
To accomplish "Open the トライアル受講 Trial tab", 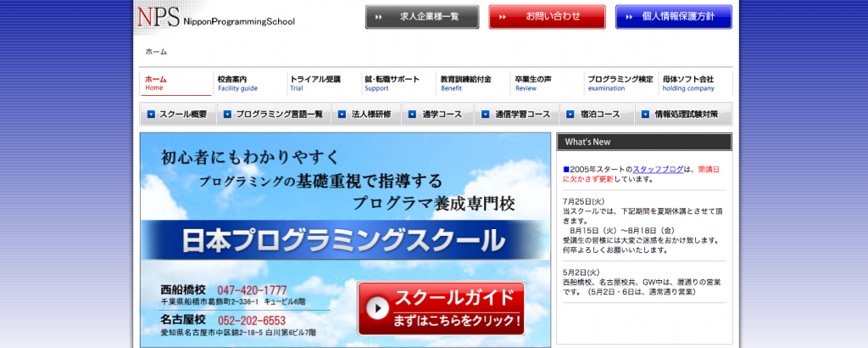I will [324, 83].
